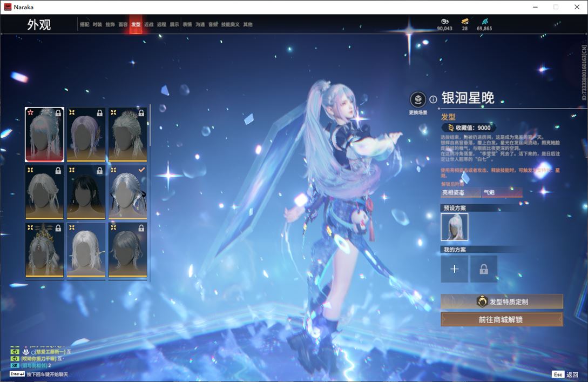The image size is (588, 382).
Task: Select the pink-bordered selected hairstyle card
Action: [x=45, y=135]
